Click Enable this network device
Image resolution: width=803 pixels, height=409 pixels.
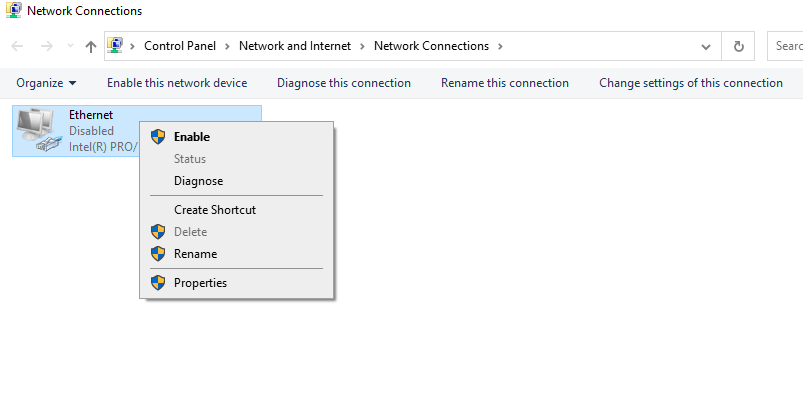(x=177, y=83)
